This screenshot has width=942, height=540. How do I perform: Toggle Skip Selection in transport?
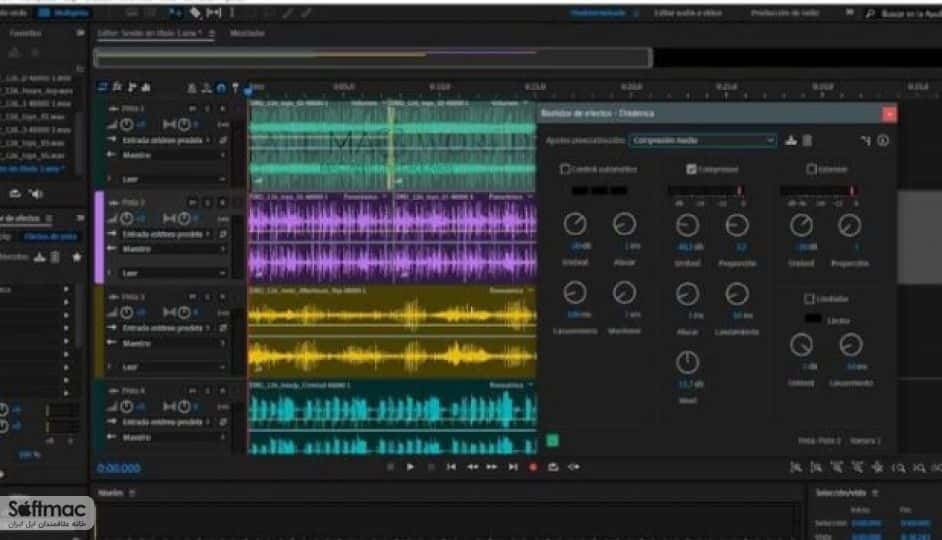tap(574, 467)
